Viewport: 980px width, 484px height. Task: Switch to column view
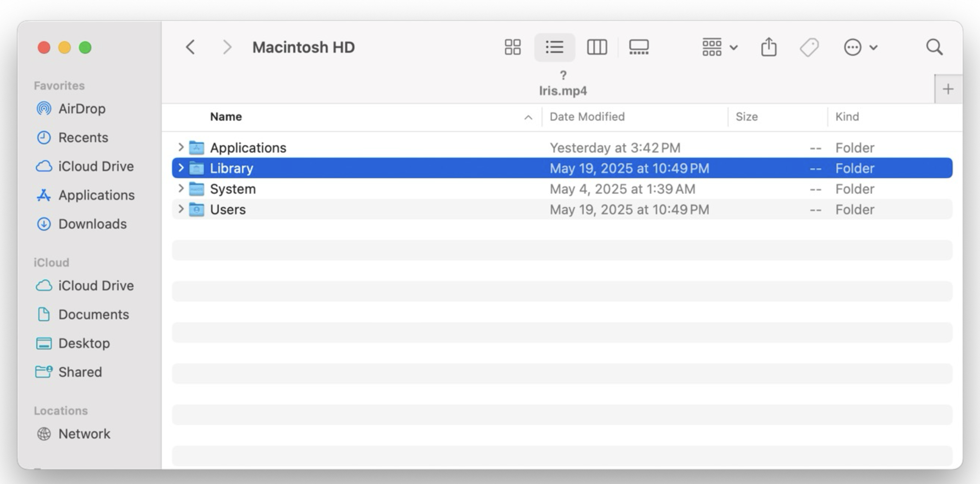597,47
